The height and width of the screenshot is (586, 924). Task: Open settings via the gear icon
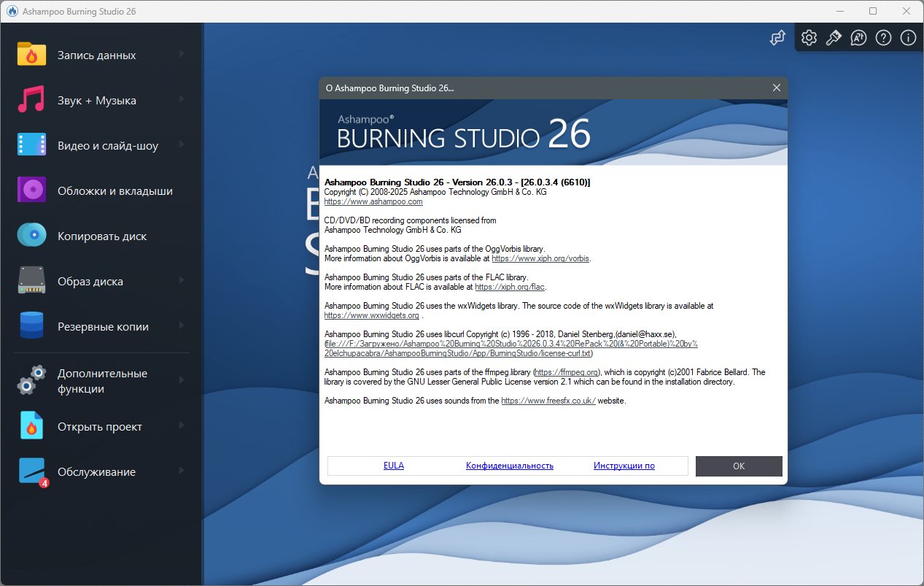click(x=808, y=38)
